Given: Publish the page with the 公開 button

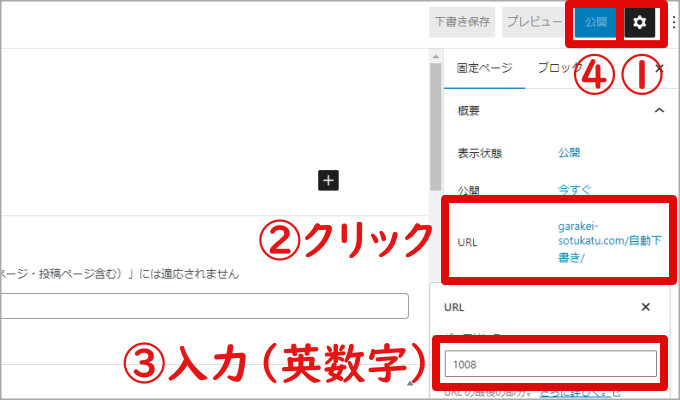Looking at the screenshot, I should pyautogui.click(x=595, y=22).
